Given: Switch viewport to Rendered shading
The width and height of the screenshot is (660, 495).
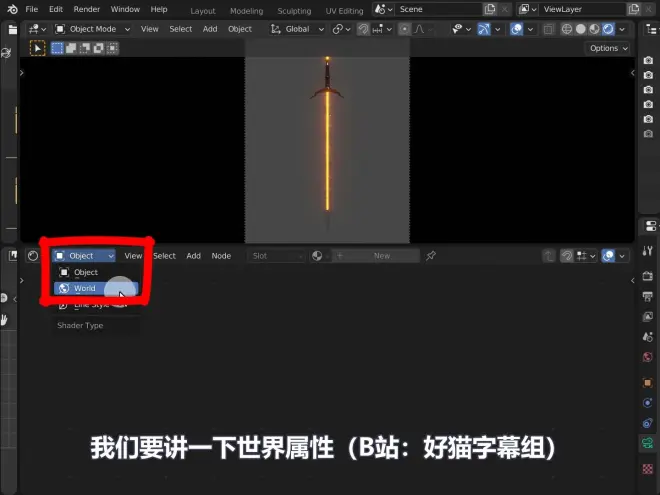Looking at the screenshot, I should [608, 29].
